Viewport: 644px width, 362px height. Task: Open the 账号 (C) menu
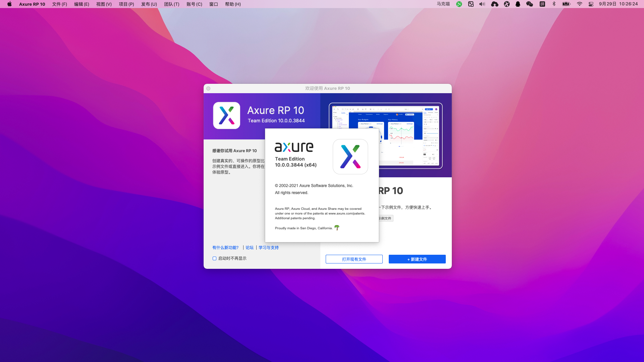coord(195,4)
